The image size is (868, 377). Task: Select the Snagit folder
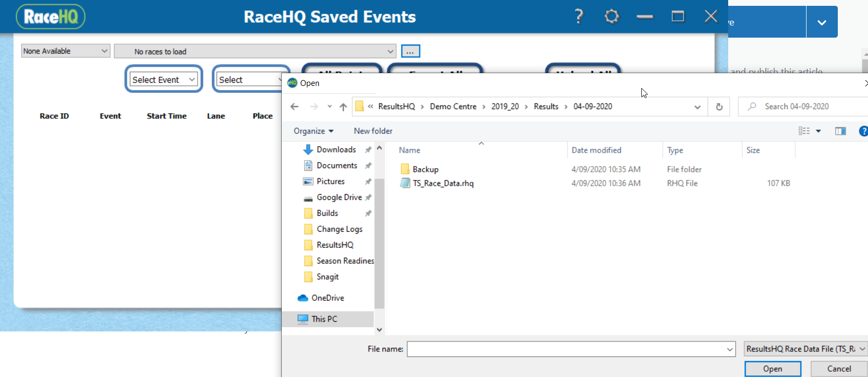[x=327, y=277]
